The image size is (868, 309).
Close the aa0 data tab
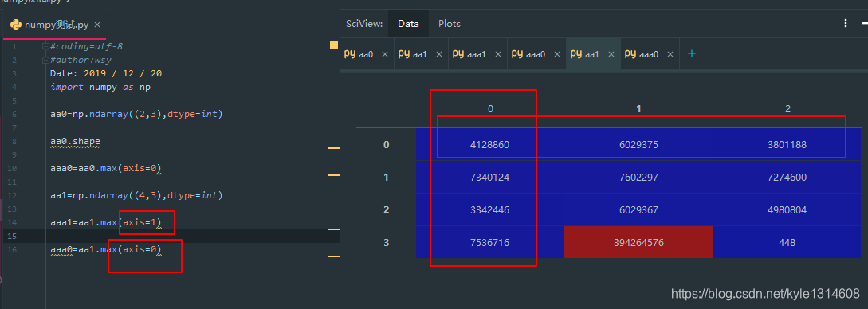pyautogui.click(x=385, y=54)
